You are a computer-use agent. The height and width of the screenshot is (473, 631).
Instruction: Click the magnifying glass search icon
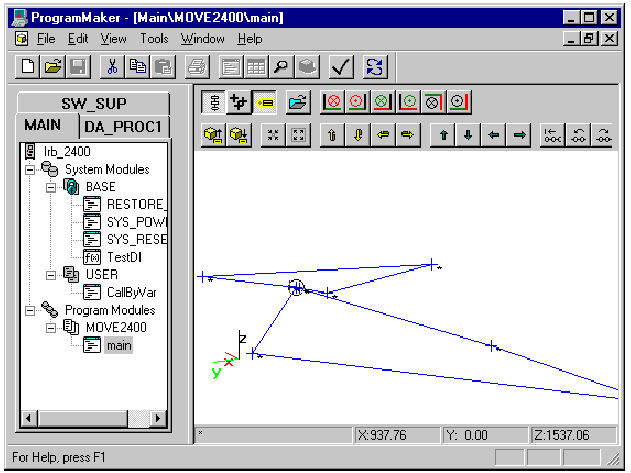coord(281,66)
